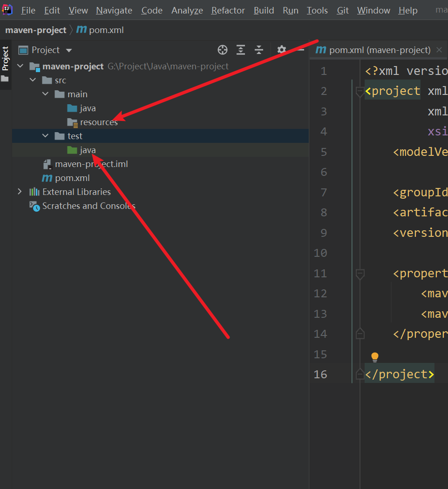The width and height of the screenshot is (448, 489).
Task: Select pom.xml in the project tree
Action: pos(72,178)
